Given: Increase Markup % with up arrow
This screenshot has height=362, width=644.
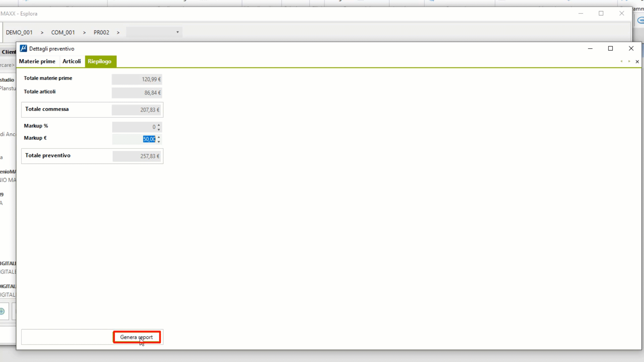Looking at the screenshot, I should pyautogui.click(x=159, y=125).
